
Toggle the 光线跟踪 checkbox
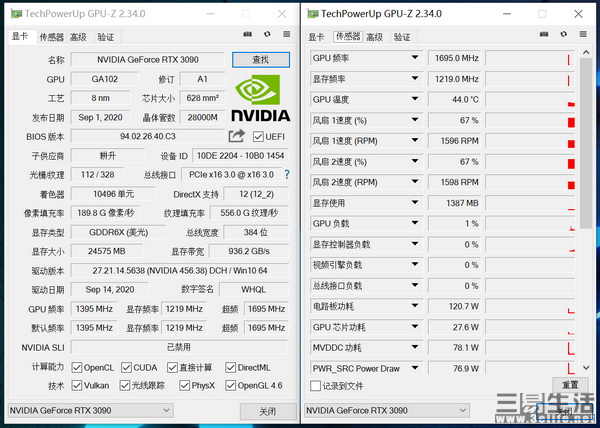pyautogui.click(x=125, y=385)
